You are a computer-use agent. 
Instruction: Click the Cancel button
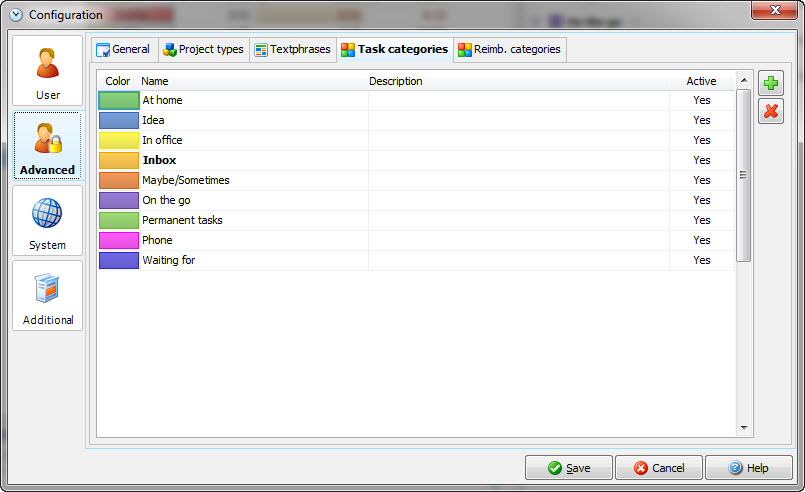tap(659, 468)
